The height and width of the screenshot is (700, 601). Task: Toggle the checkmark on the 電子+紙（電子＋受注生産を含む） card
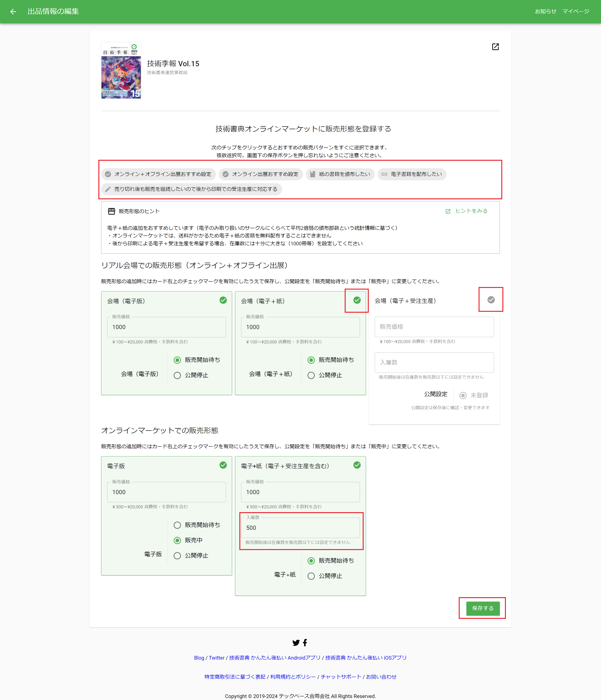[357, 465]
